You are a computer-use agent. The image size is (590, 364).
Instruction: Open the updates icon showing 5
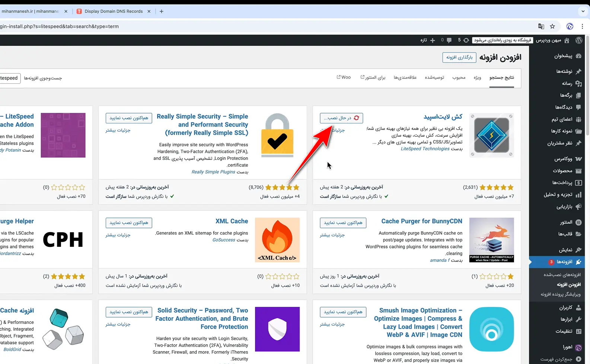(x=463, y=40)
